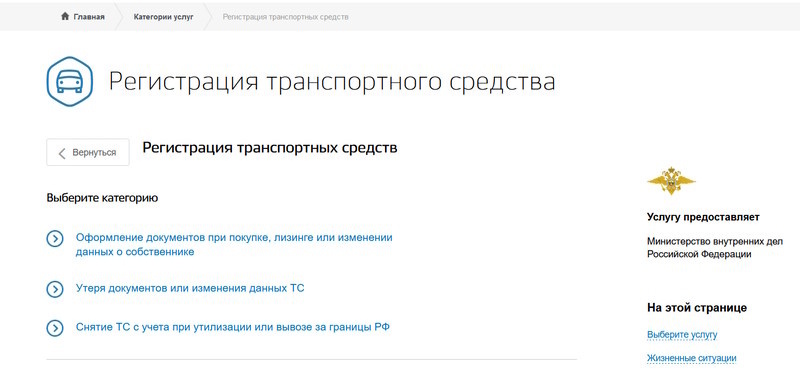The width and height of the screenshot is (800, 375).
Task: Expand the arrow next to Утеря документов
Action: click(55, 289)
